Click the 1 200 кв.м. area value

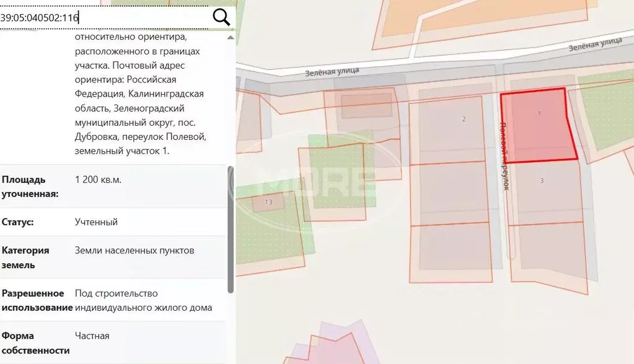click(x=98, y=180)
